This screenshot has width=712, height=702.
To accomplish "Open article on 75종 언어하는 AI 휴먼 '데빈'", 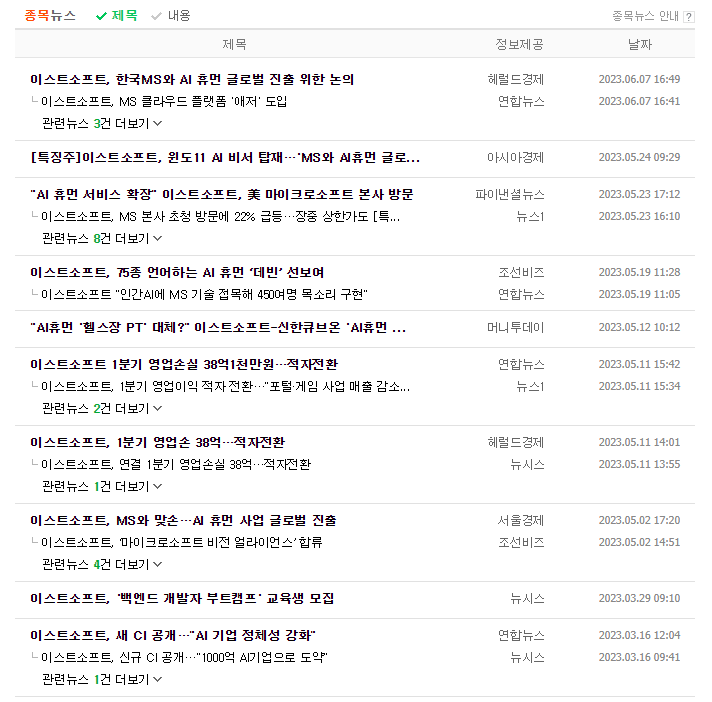I will [x=177, y=272].
